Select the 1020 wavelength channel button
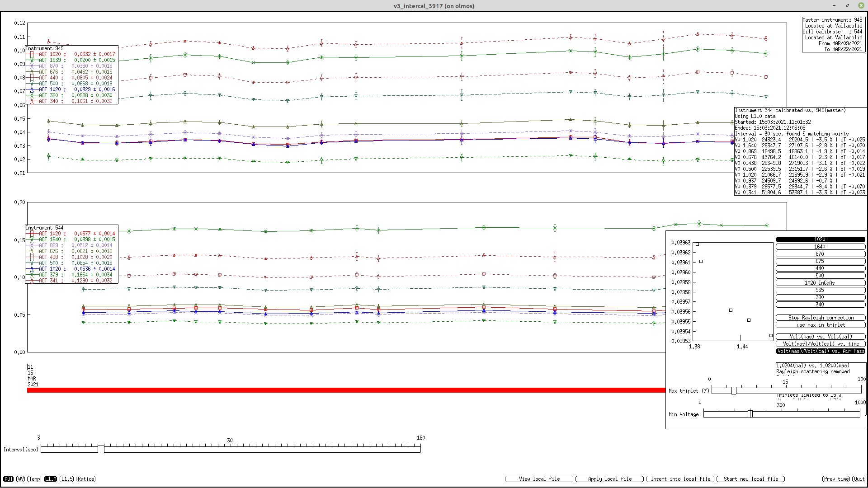 click(x=820, y=239)
